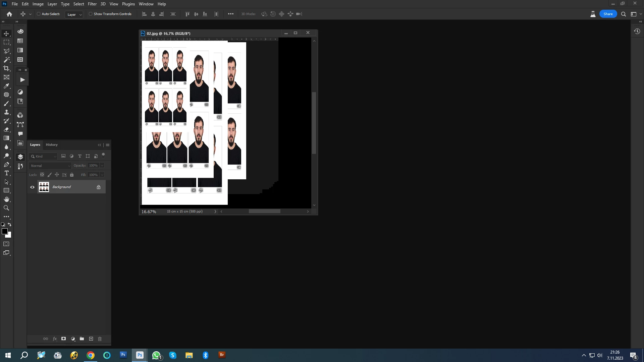The width and height of the screenshot is (644, 362).
Task: Open the History panel clock icon
Action: point(637,31)
